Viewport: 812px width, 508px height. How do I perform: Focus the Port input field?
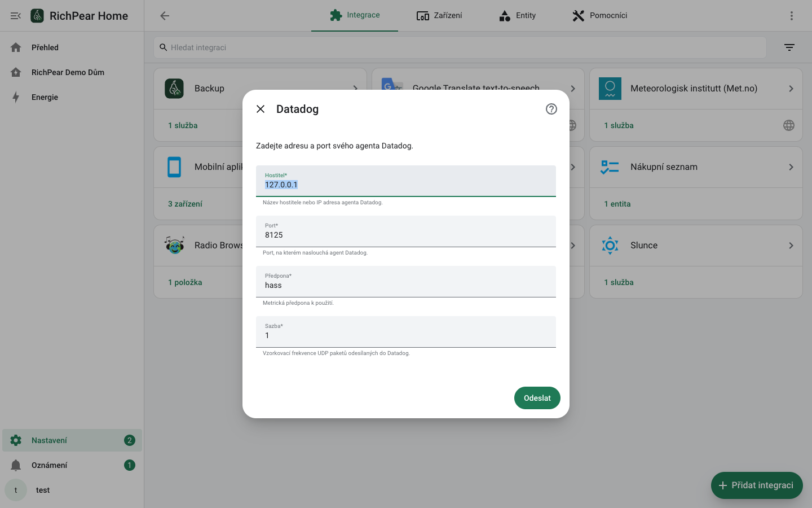(406, 231)
